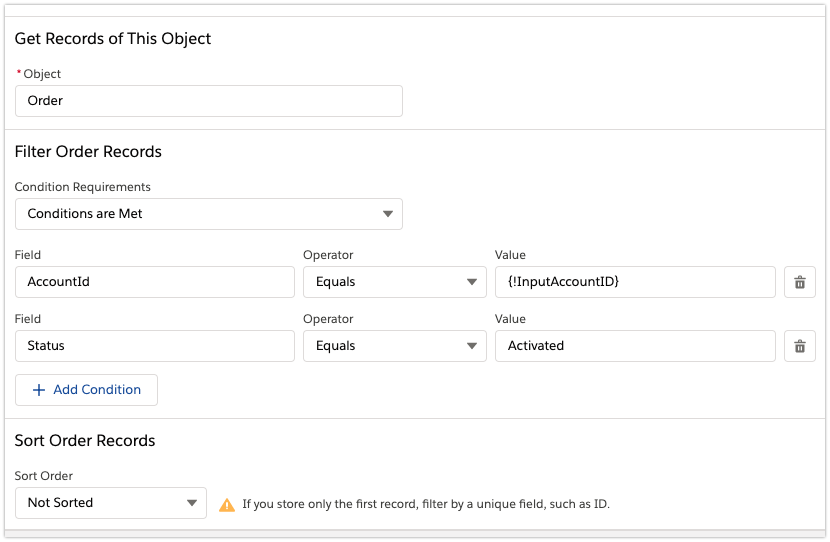Delete the Status condition row

[799, 346]
